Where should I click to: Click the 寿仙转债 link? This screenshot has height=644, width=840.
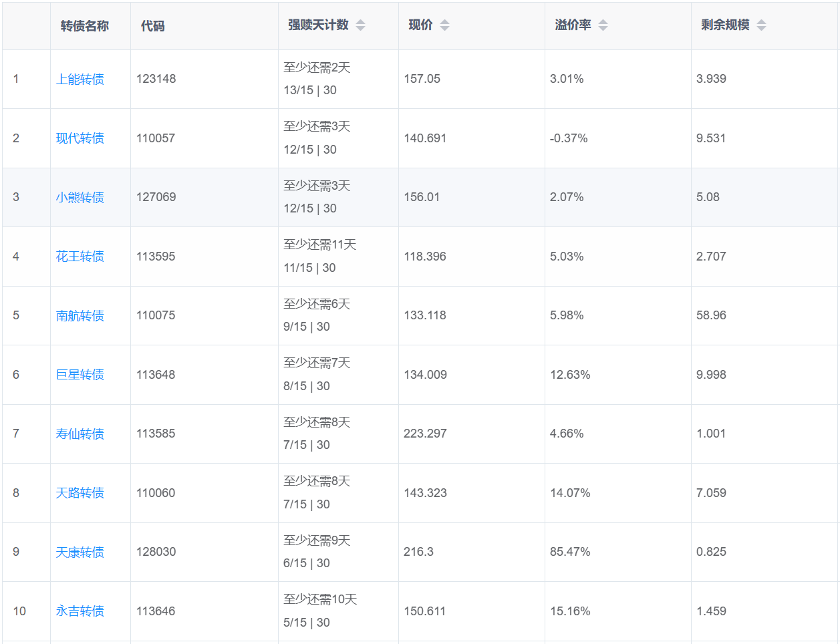[80, 434]
